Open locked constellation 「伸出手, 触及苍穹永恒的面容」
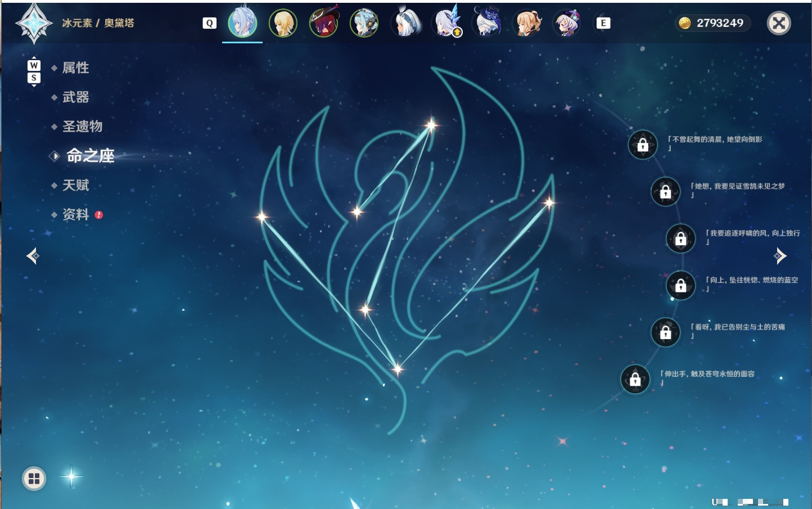The image size is (812, 509). (x=635, y=380)
